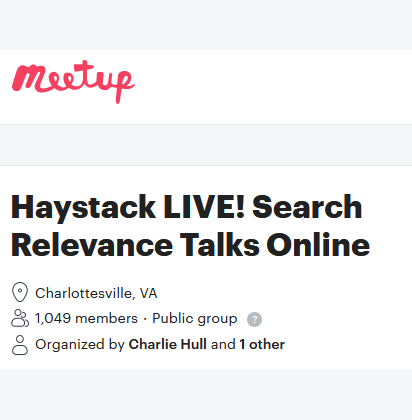Click the members group icon
412x420 pixels.
click(20, 318)
